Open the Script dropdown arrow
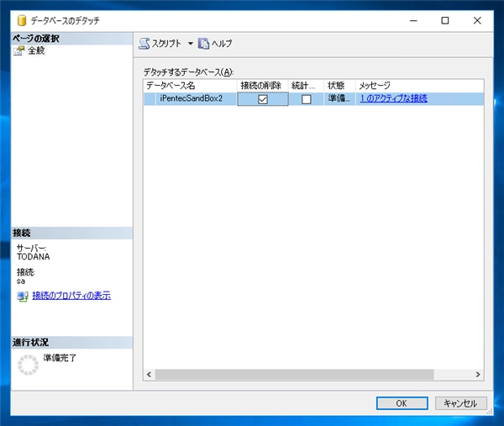 191,44
